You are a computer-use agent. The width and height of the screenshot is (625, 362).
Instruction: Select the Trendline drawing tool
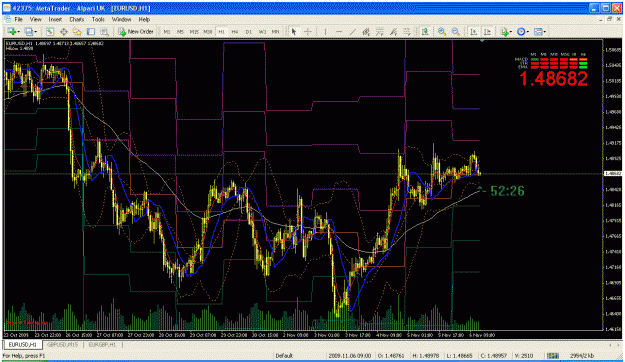(x=352, y=31)
